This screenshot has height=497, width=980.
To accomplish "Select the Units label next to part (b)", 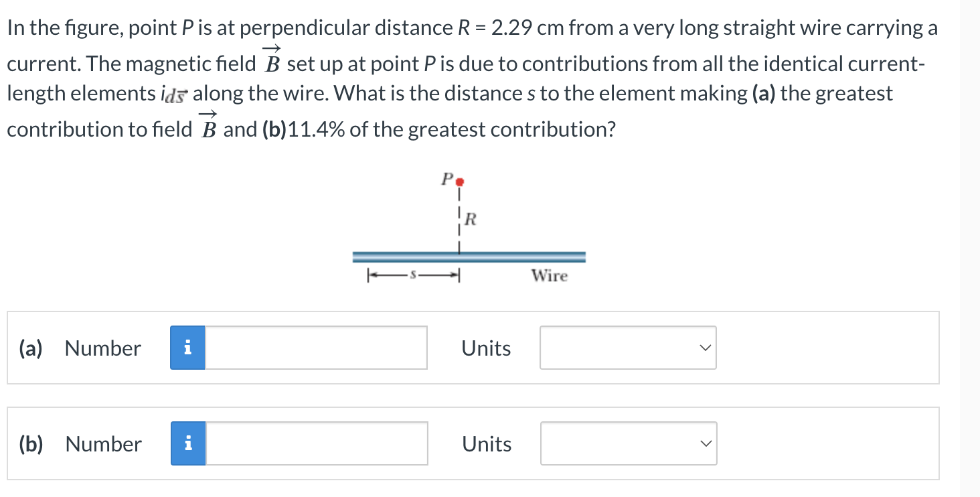I will (486, 443).
